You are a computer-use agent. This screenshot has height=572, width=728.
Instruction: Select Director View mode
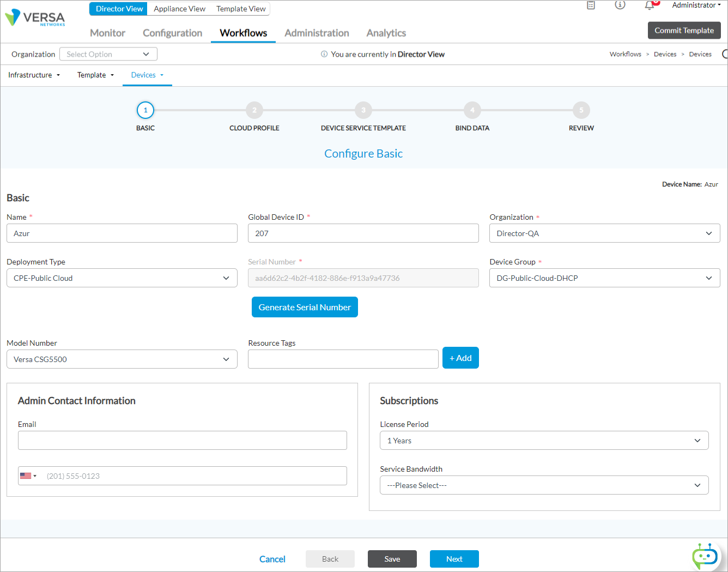119,9
